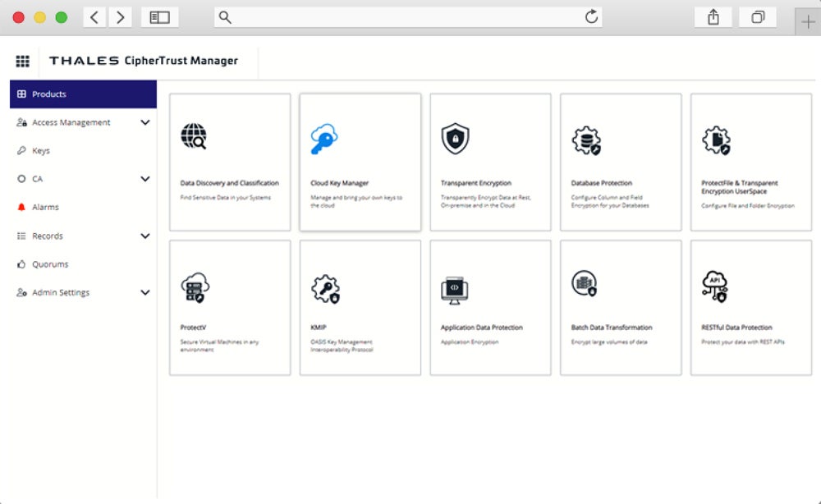Open Transparent Encryption shield icon
The width and height of the screenshot is (821, 504).
pyautogui.click(x=456, y=137)
